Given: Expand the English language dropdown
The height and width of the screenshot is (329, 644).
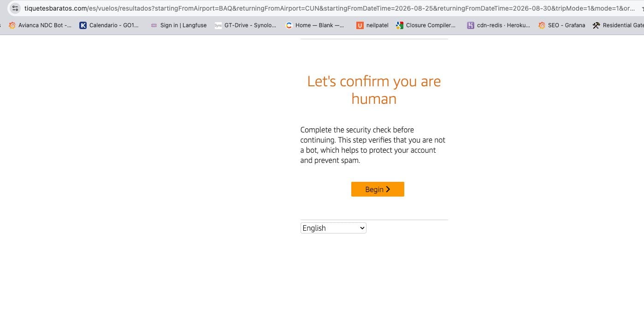Looking at the screenshot, I should 333,228.
